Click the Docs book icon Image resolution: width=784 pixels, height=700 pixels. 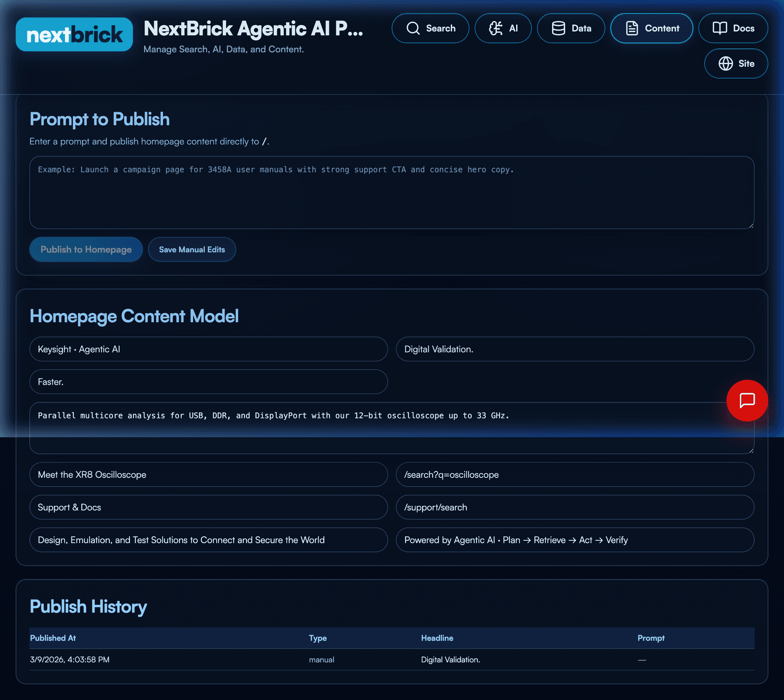pos(719,28)
